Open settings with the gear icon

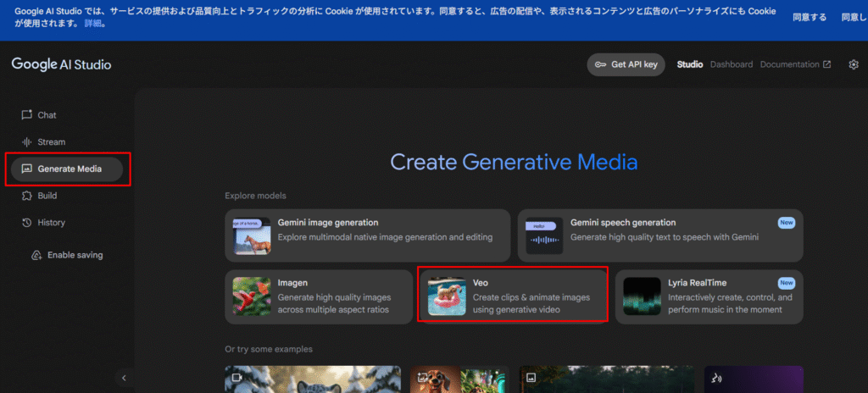click(x=853, y=64)
